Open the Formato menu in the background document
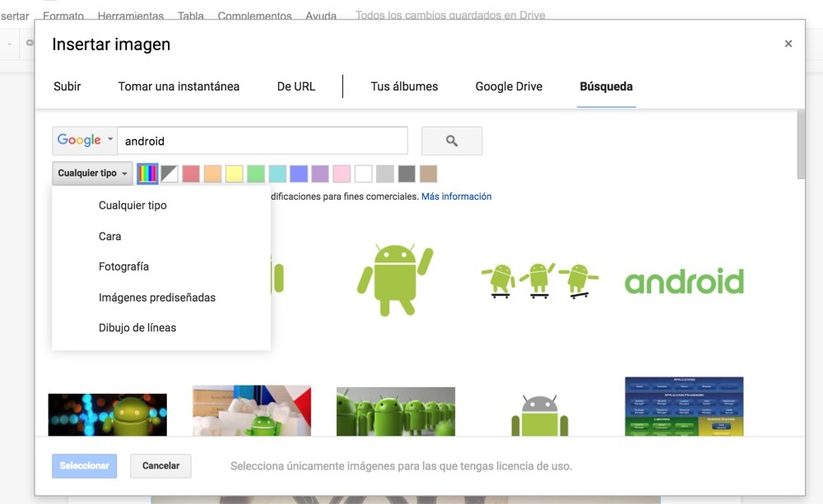The height and width of the screenshot is (504, 823). [63, 16]
